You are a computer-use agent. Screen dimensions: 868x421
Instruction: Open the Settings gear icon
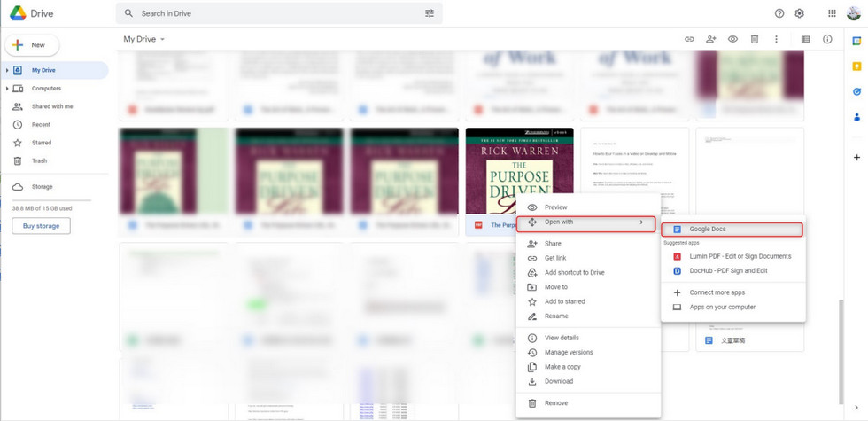tap(799, 13)
